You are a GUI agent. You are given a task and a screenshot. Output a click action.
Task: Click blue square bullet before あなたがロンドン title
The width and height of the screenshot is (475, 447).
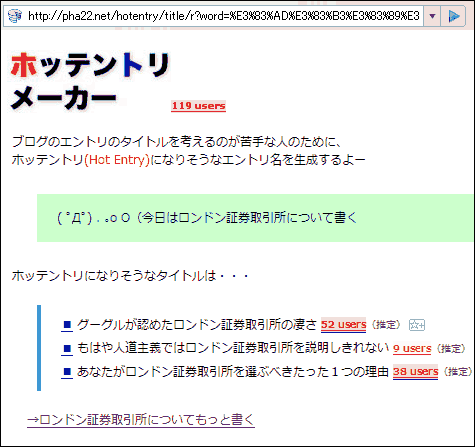[x=67, y=371]
